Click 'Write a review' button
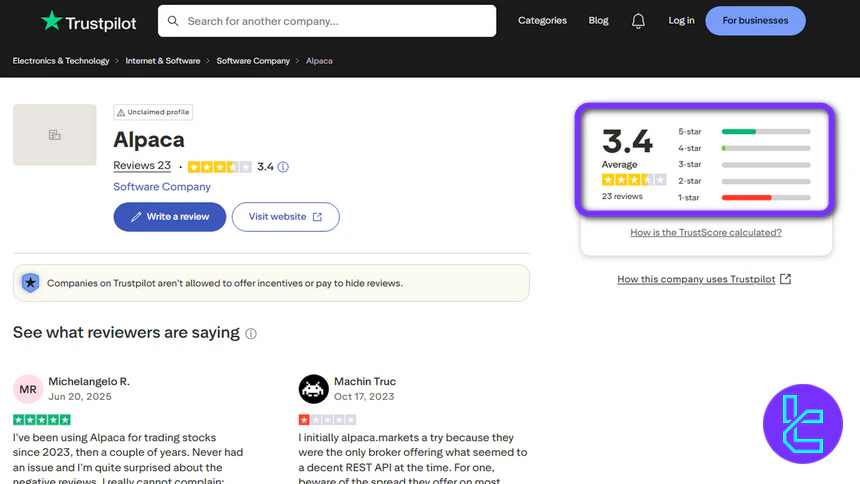Screen dimensions: 860x484 coord(169,217)
